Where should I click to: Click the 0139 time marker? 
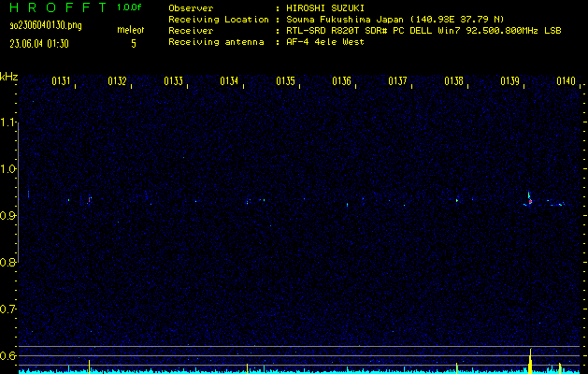point(510,81)
